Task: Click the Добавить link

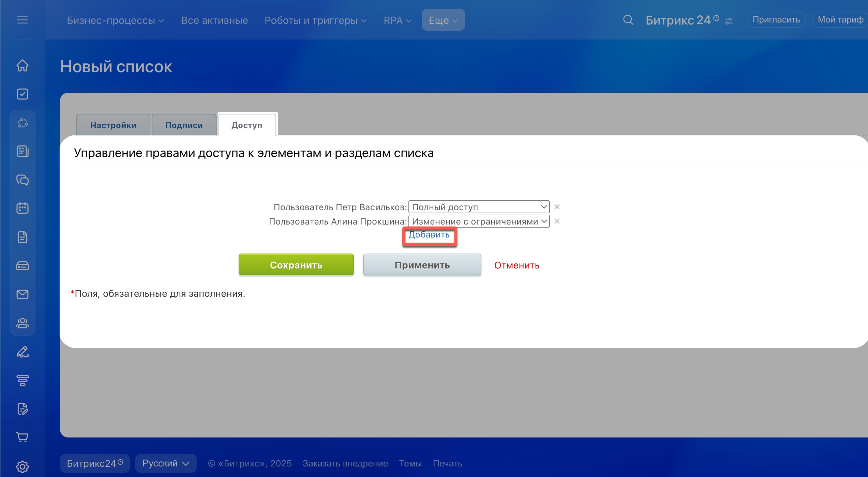Action: click(429, 235)
